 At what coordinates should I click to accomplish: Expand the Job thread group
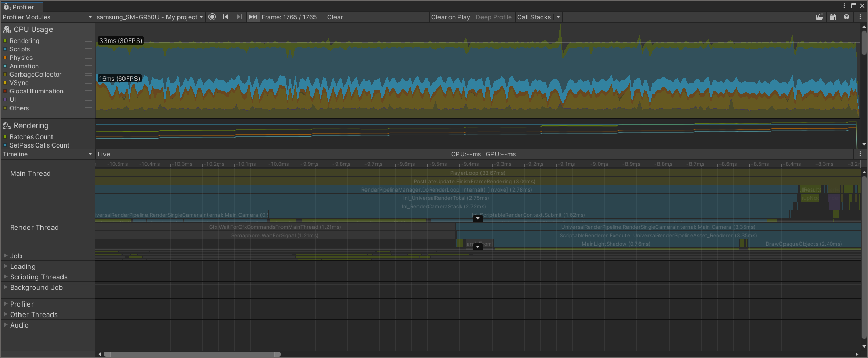coord(6,256)
